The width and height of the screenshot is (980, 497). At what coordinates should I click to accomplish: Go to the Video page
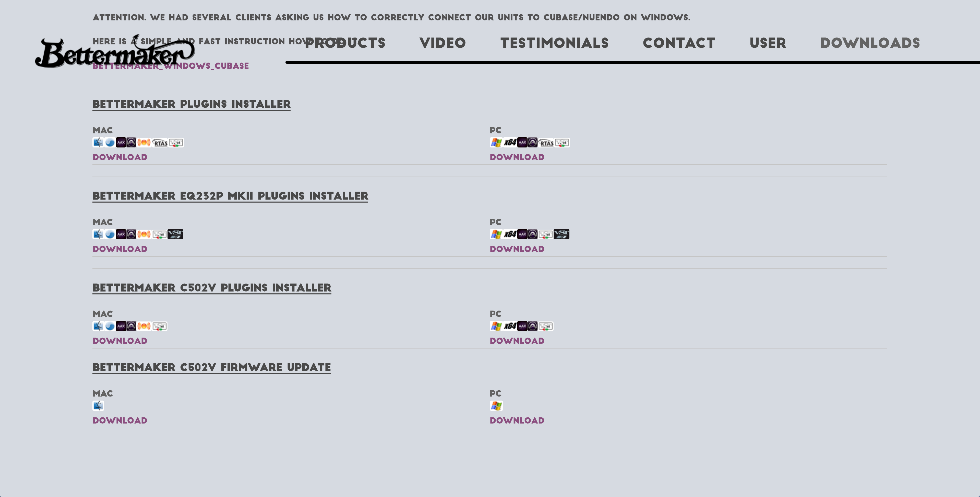pyautogui.click(x=443, y=43)
